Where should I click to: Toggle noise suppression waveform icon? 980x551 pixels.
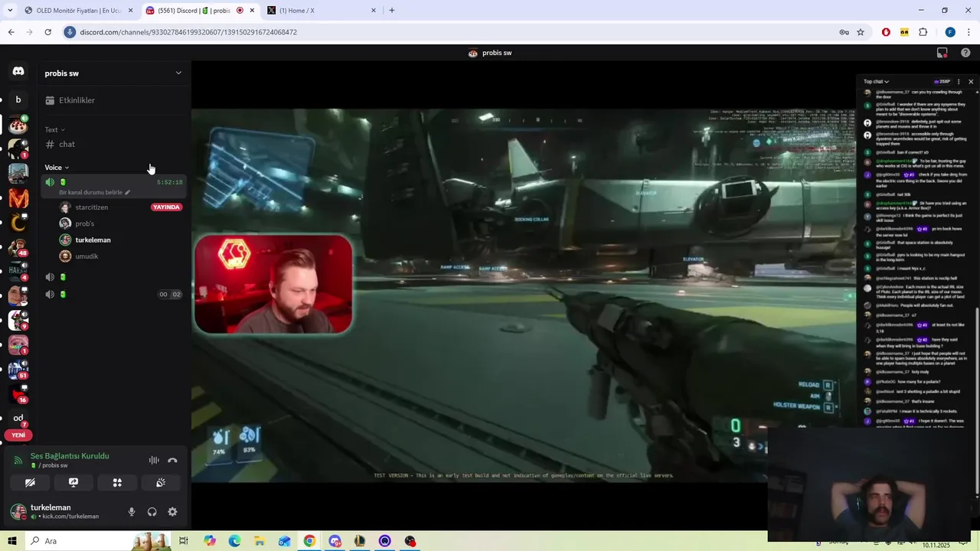pyautogui.click(x=154, y=461)
